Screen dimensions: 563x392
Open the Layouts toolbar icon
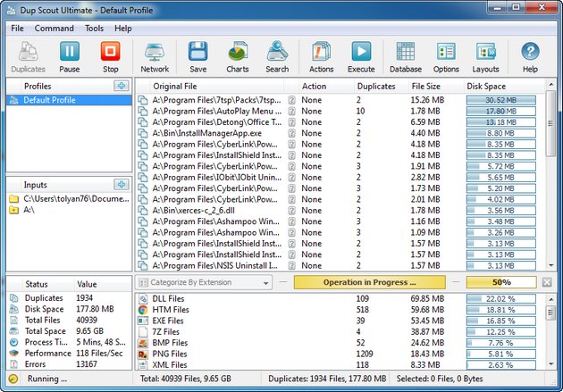tap(486, 55)
